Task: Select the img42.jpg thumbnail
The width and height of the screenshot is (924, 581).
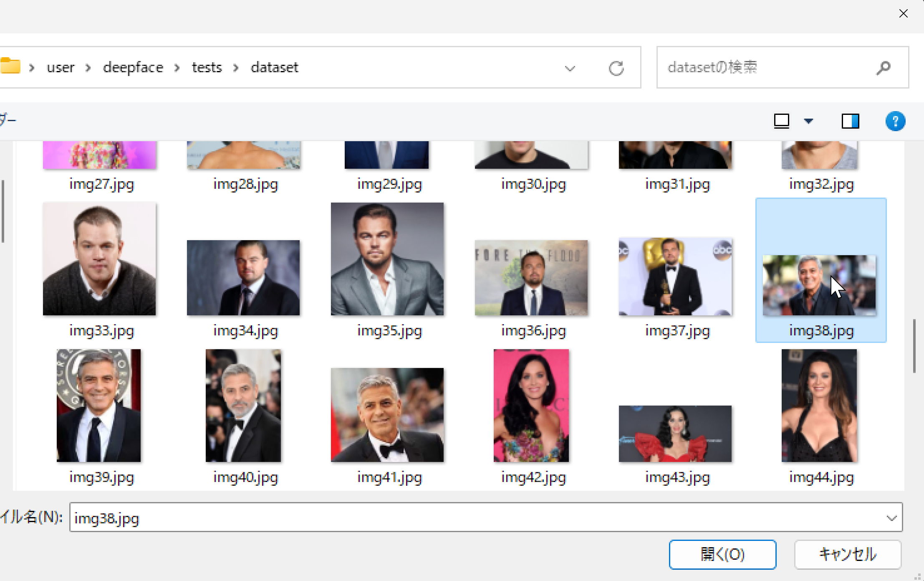Action: [x=531, y=406]
